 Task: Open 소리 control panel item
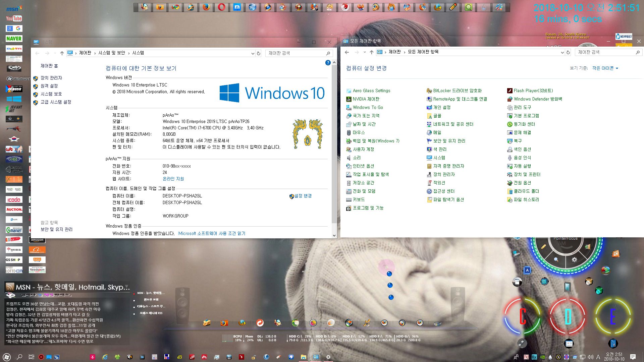click(354, 158)
